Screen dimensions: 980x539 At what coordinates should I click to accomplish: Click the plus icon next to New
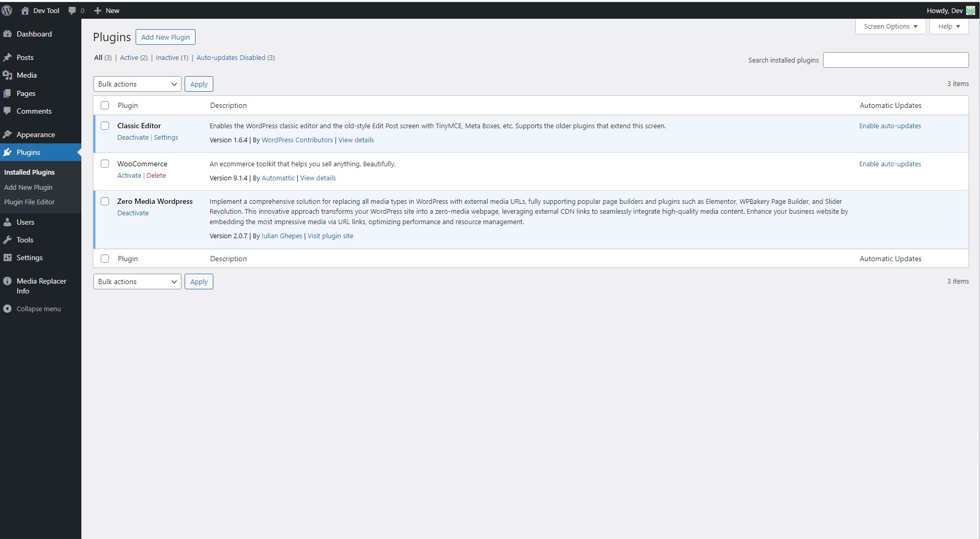pyautogui.click(x=98, y=10)
